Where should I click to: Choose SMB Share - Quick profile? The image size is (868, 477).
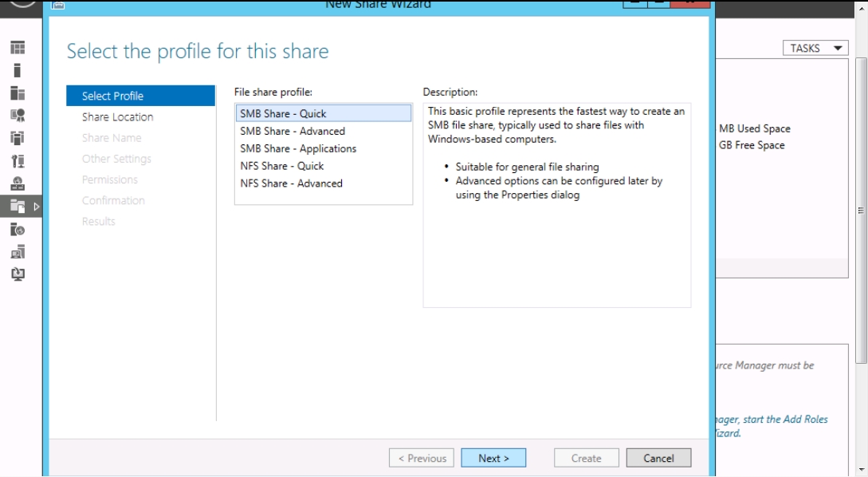[324, 113]
